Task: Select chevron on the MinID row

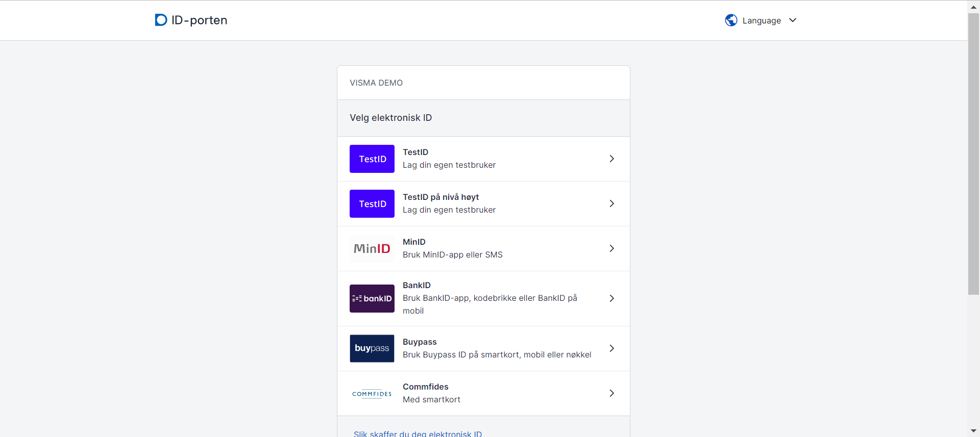Action: tap(611, 249)
